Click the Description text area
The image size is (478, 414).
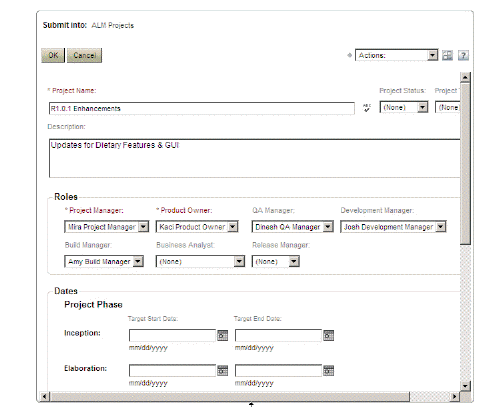255,158
